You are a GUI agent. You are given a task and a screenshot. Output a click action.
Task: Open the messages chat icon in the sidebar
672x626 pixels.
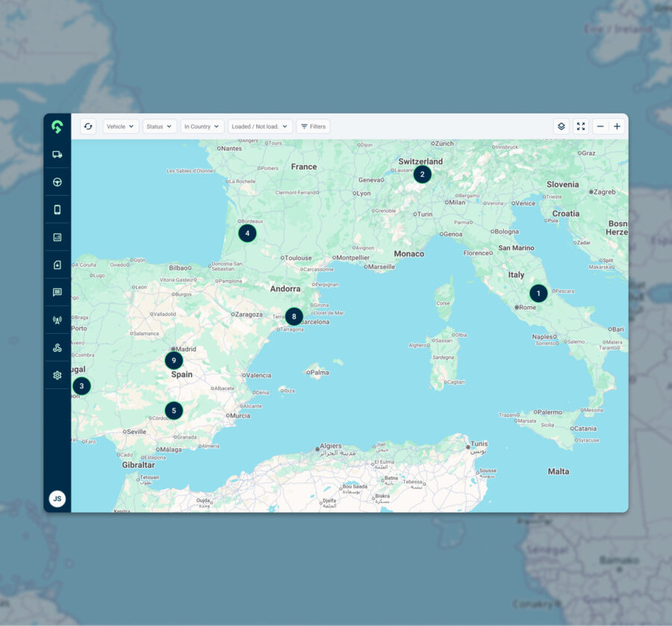tap(57, 292)
